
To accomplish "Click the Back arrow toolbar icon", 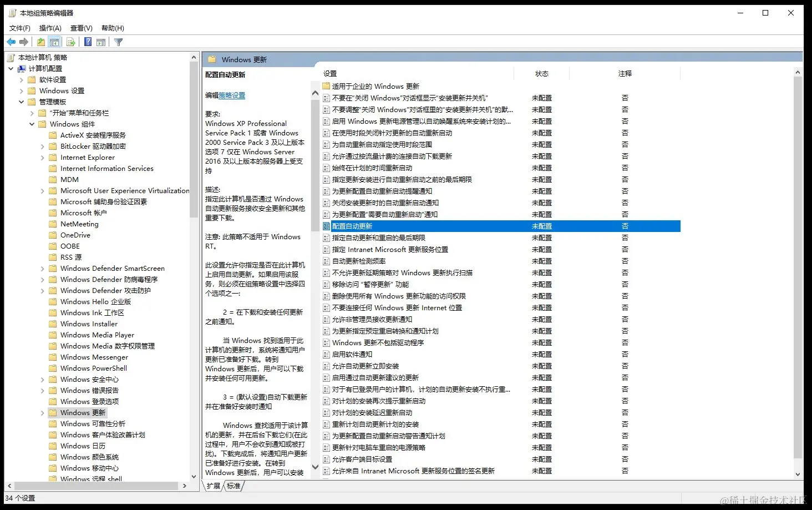I will (x=11, y=42).
